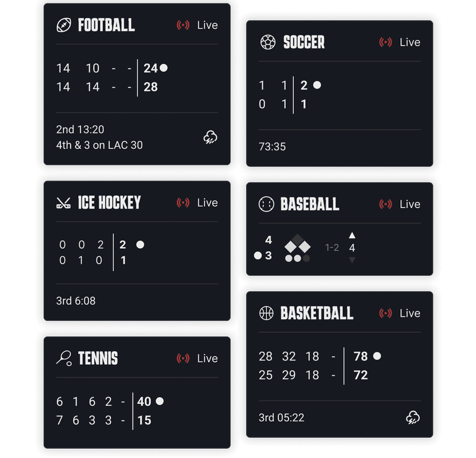Select the tennis racket icon
476x458 pixels.
click(x=63, y=358)
